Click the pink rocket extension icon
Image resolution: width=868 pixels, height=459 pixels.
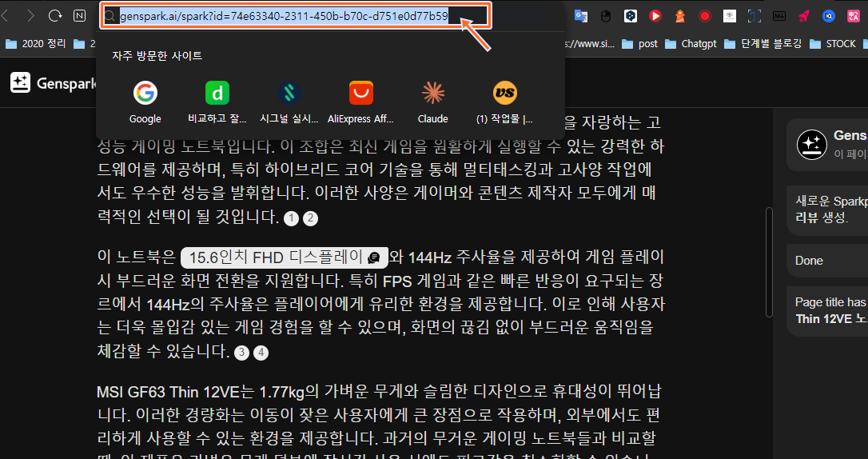pyautogui.click(x=804, y=16)
